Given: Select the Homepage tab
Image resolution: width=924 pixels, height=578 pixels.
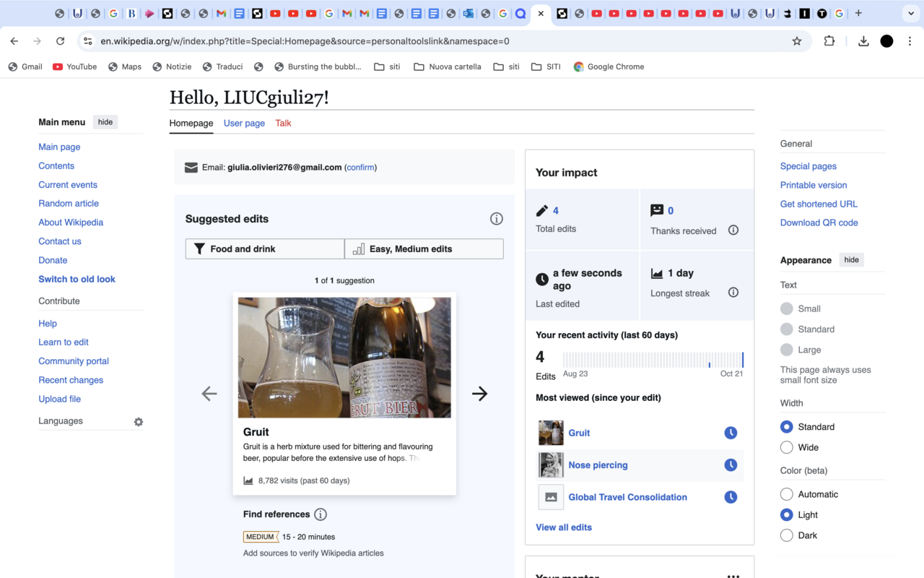Looking at the screenshot, I should pyautogui.click(x=191, y=123).
